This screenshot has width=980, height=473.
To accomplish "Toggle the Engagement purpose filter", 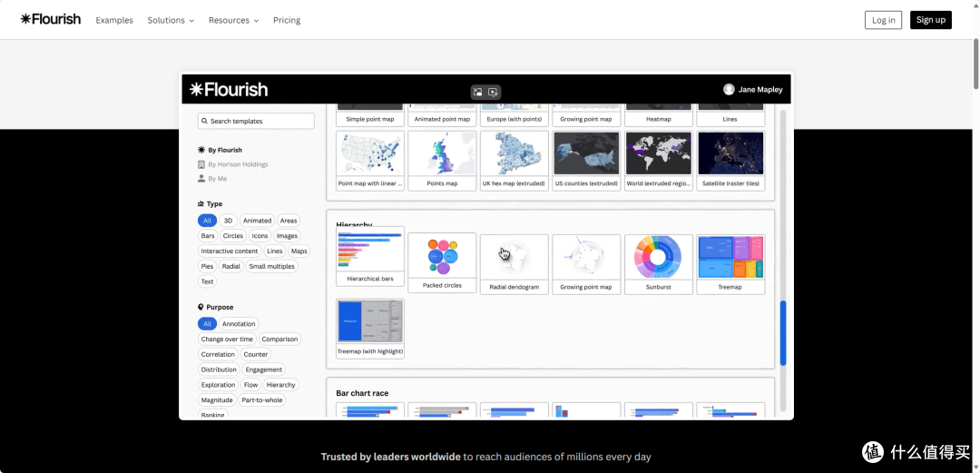I will coord(264,370).
